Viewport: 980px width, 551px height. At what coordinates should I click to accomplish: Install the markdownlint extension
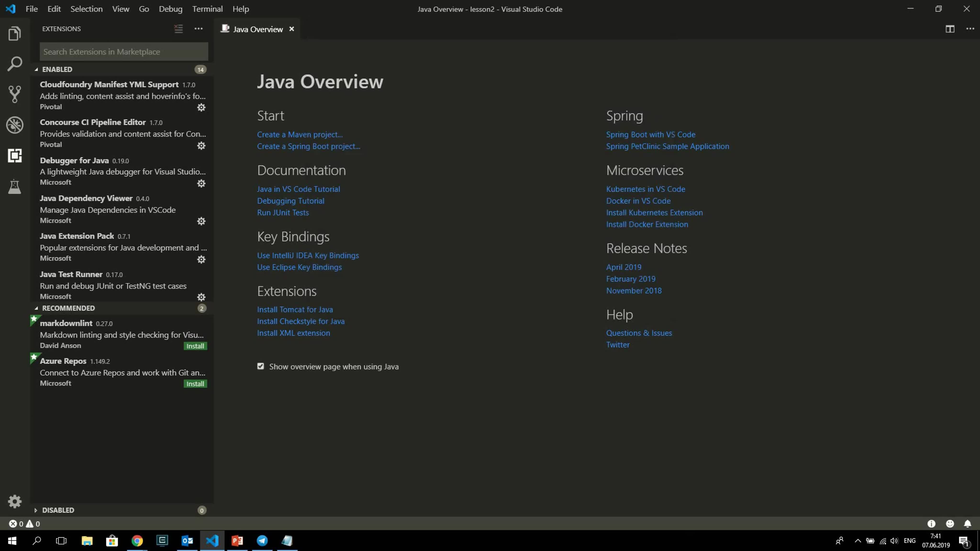[x=195, y=346]
